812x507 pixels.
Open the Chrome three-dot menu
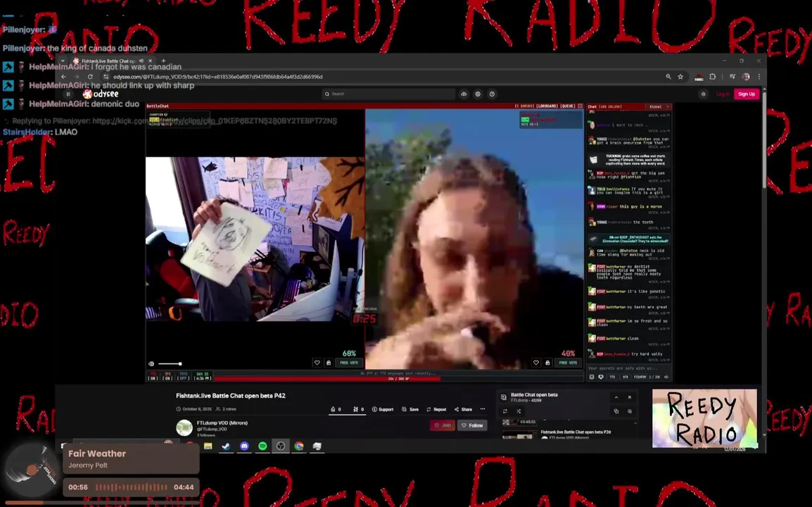pyautogui.click(x=759, y=77)
